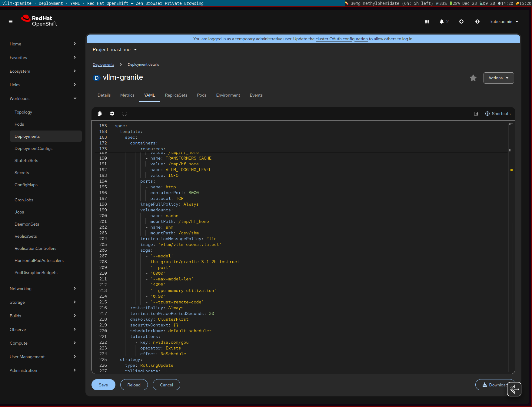This screenshot has width=532, height=407.
Task: Toggle fullscreen for the YAML editor
Action: point(125,114)
